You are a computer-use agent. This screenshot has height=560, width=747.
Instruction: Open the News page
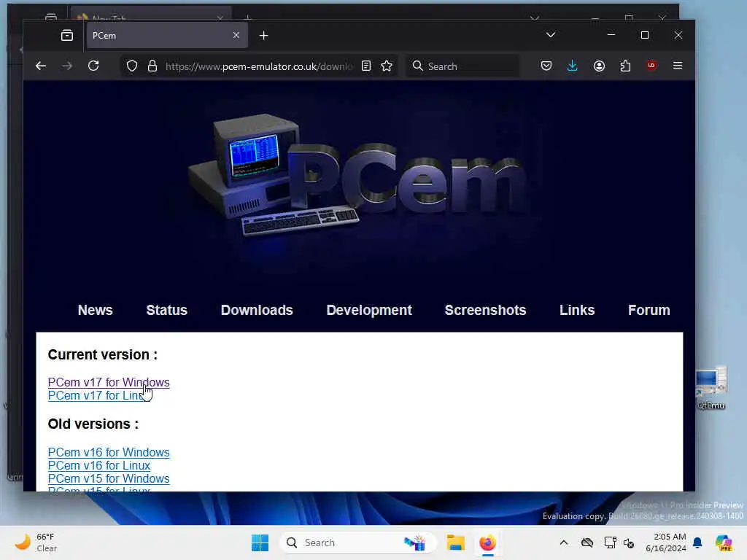click(x=96, y=310)
